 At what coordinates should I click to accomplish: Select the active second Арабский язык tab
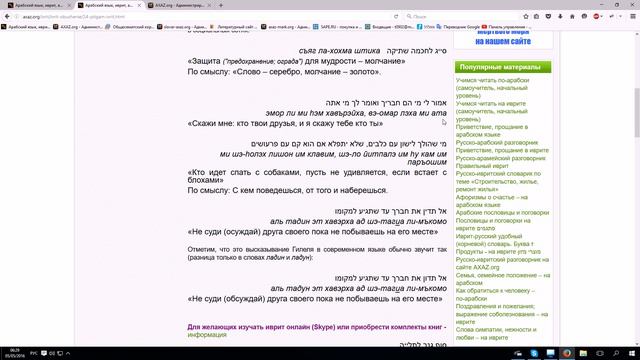109,5
